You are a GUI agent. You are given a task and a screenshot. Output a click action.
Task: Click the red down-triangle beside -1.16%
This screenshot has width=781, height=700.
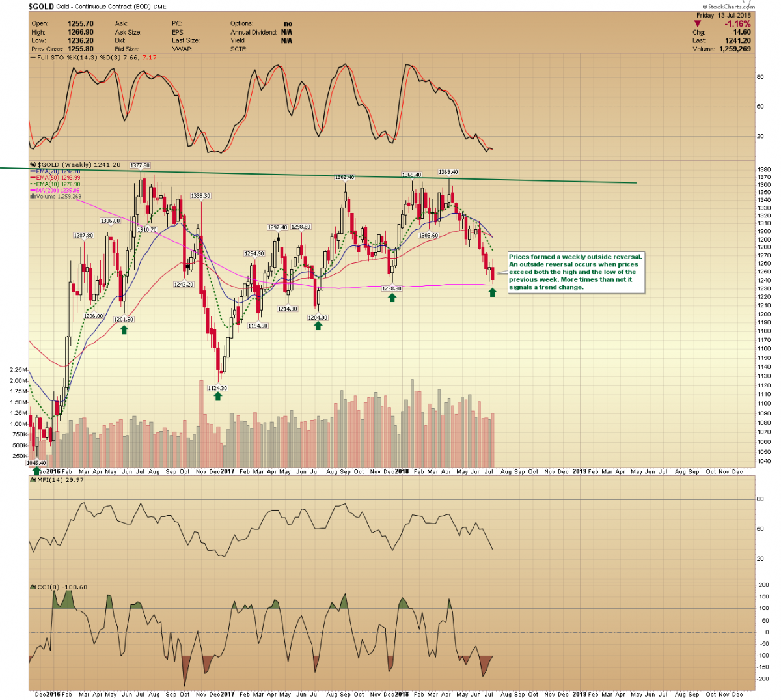click(698, 24)
